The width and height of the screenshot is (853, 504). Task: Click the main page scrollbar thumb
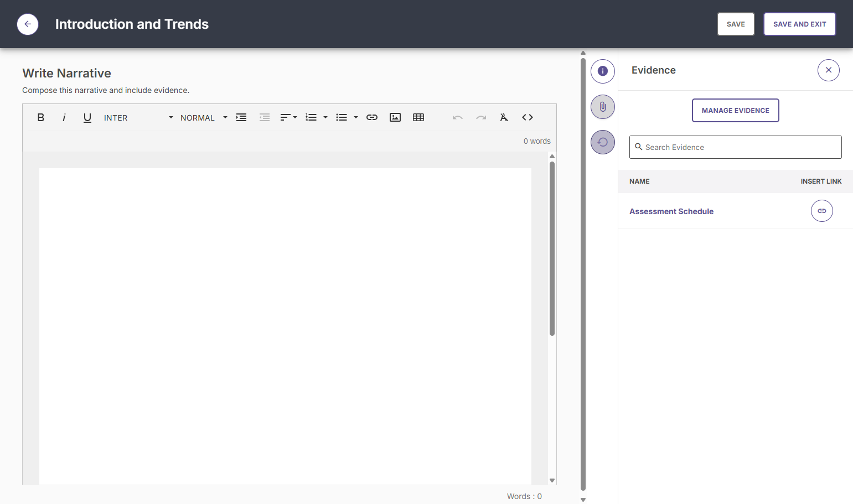(583, 274)
